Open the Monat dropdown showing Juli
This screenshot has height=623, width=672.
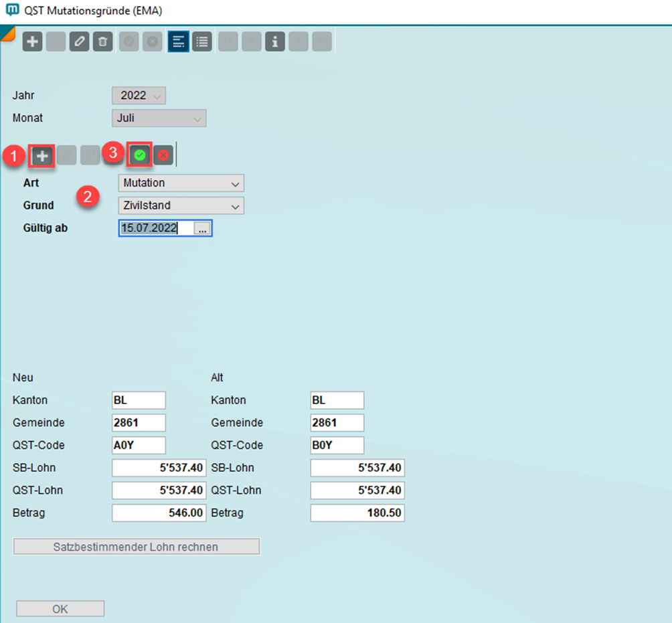pos(159,118)
